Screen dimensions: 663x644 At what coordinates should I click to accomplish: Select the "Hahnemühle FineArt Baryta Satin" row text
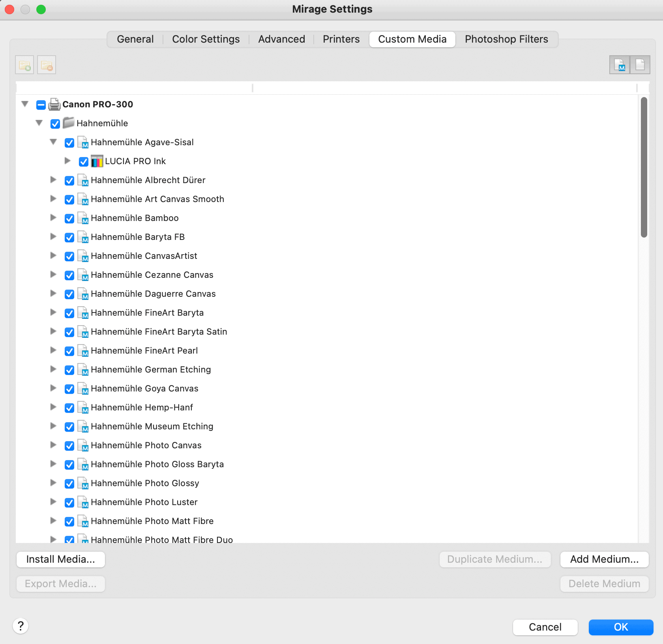(x=159, y=331)
